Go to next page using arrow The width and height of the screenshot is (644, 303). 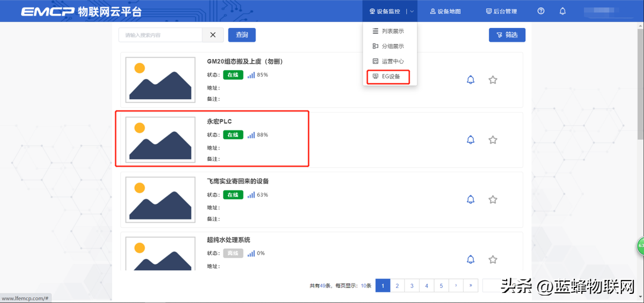456,285
